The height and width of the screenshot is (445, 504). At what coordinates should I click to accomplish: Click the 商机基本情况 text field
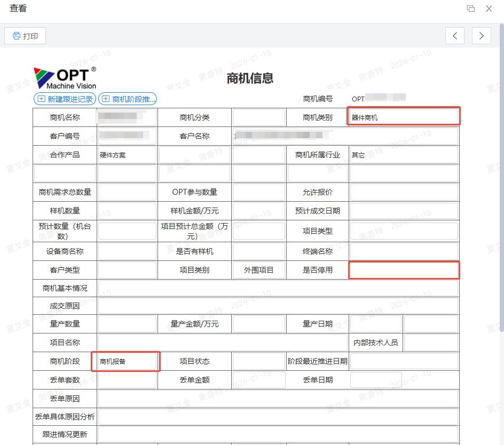(x=278, y=288)
